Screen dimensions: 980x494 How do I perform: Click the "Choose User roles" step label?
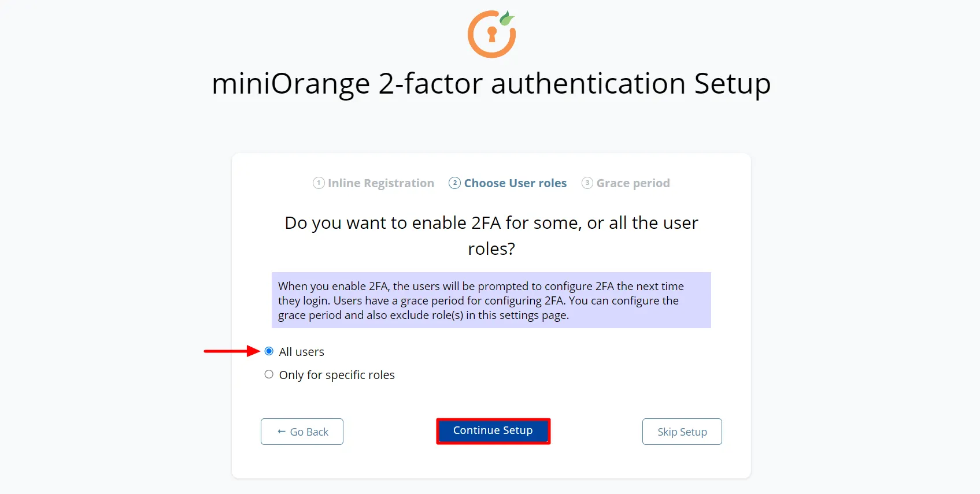pos(515,183)
